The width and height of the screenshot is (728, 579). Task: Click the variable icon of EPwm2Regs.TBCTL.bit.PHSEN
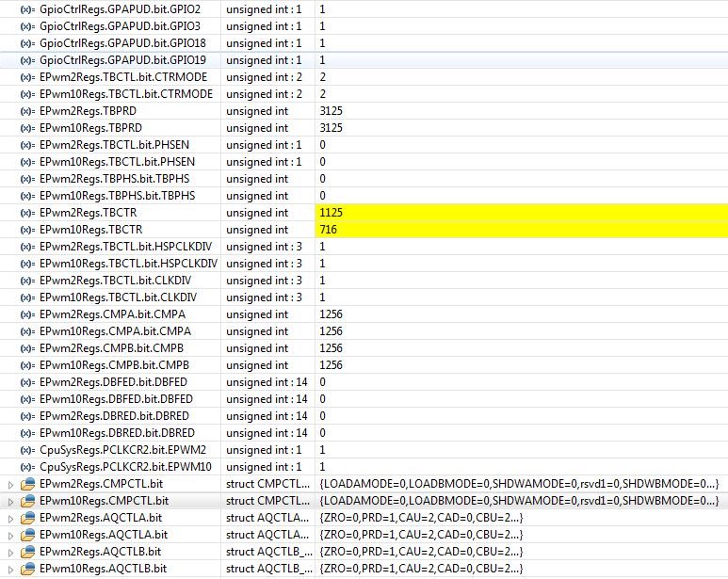pos(28,145)
